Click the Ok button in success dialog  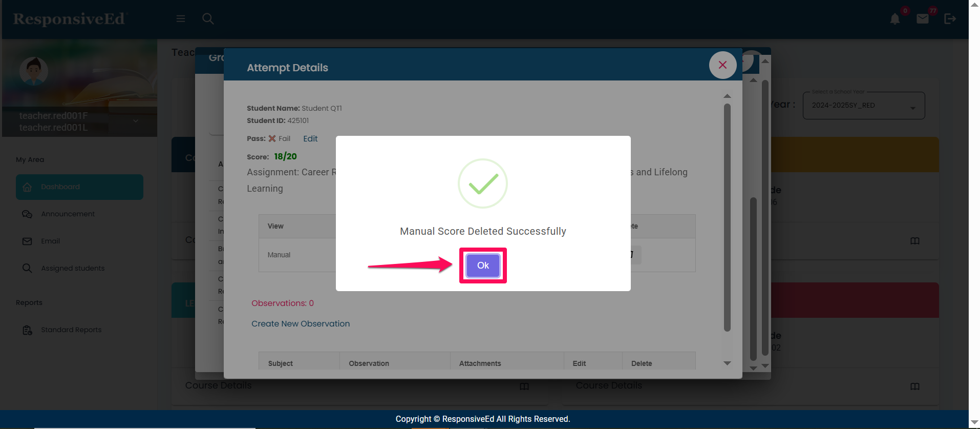(483, 265)
